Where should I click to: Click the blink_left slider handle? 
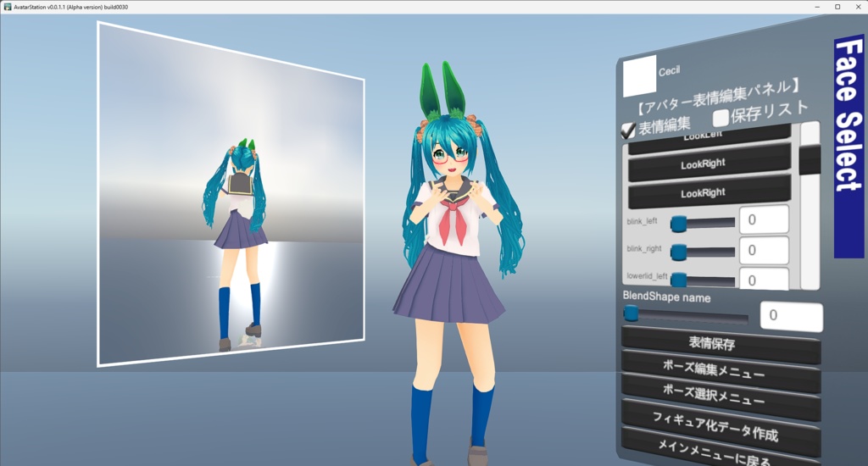679,224
